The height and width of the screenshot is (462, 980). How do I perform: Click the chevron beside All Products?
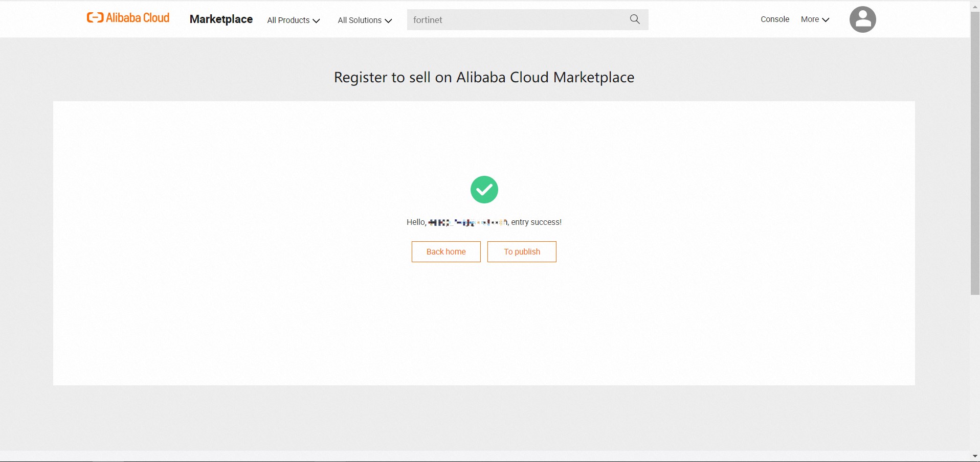click(317, 20)
